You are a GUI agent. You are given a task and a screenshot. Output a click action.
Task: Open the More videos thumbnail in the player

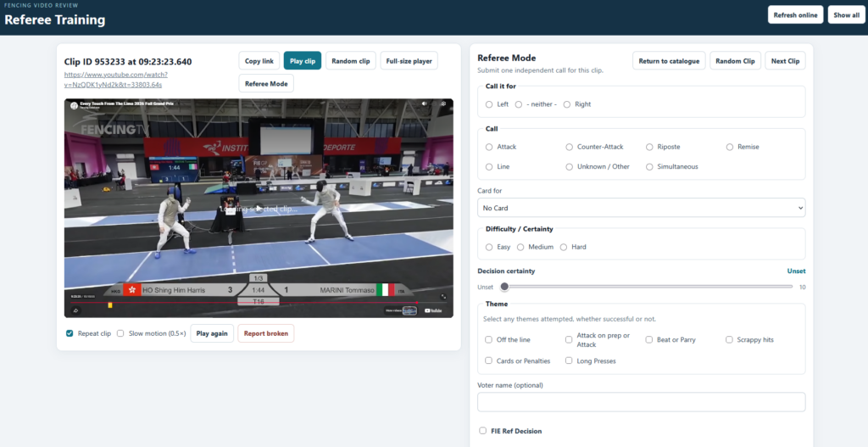click(x=409, y=310)
